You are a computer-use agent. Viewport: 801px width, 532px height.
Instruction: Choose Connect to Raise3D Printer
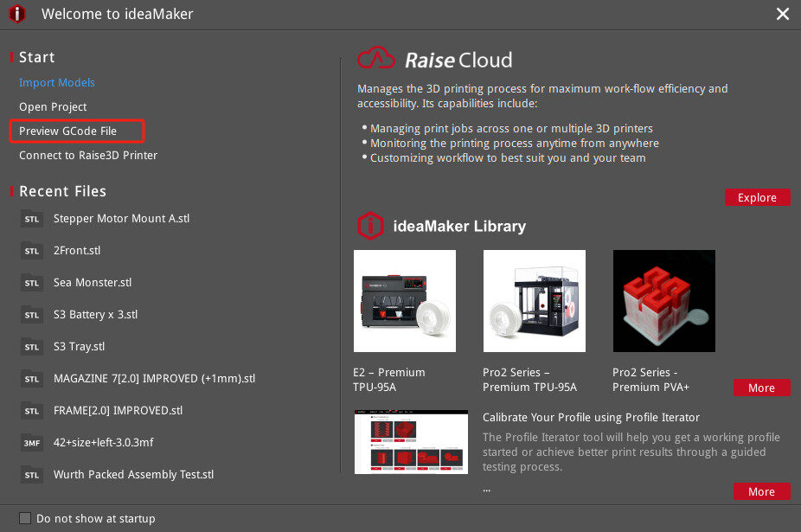(88, 156)
